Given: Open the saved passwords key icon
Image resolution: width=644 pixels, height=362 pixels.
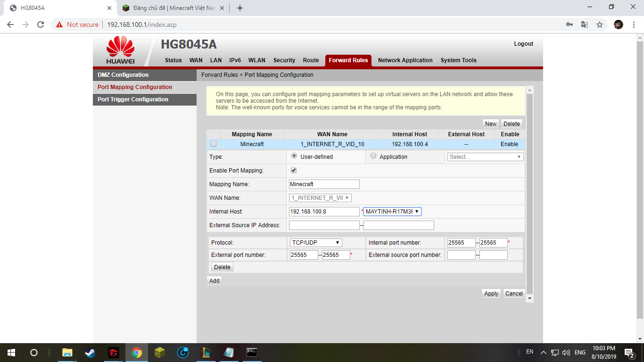Looking at the screenshot, I should pyautogui.click(x=570, y=25).
